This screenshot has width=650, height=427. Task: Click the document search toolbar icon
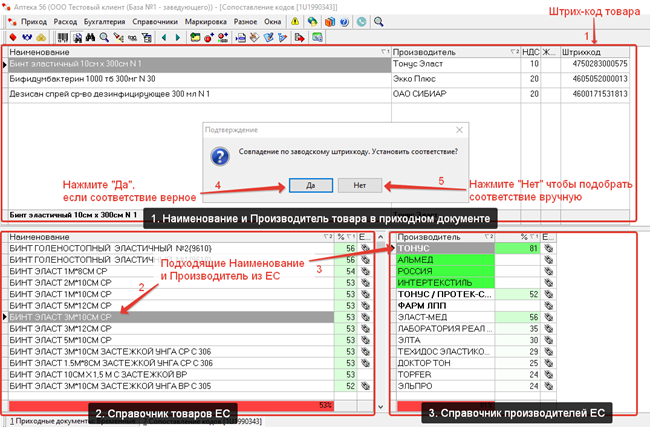[77, 38]
